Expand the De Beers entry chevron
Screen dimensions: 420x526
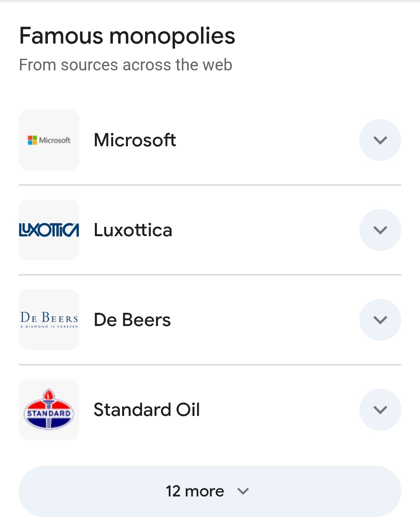point(380,320)
